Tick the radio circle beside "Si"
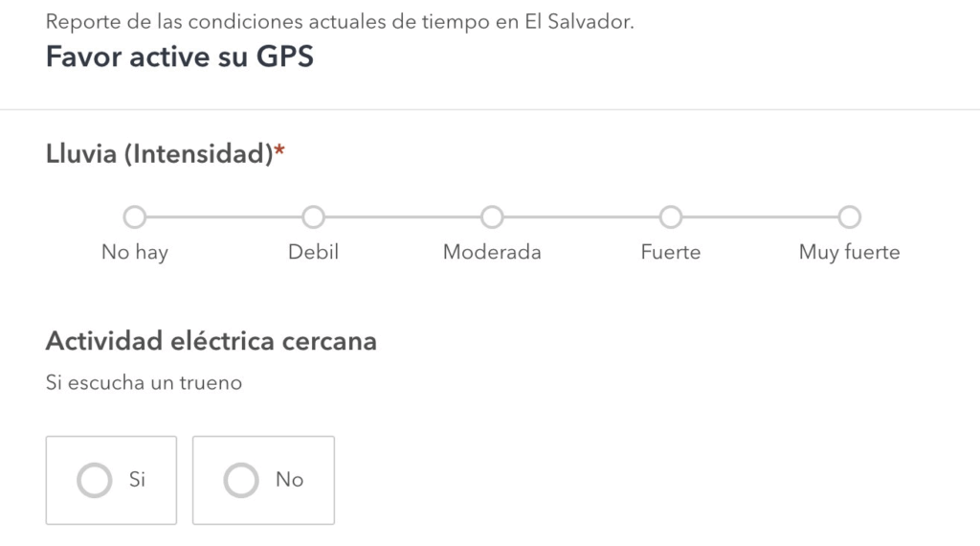Image resolution: width=980 pixels, height=546 pixels. 95,480
